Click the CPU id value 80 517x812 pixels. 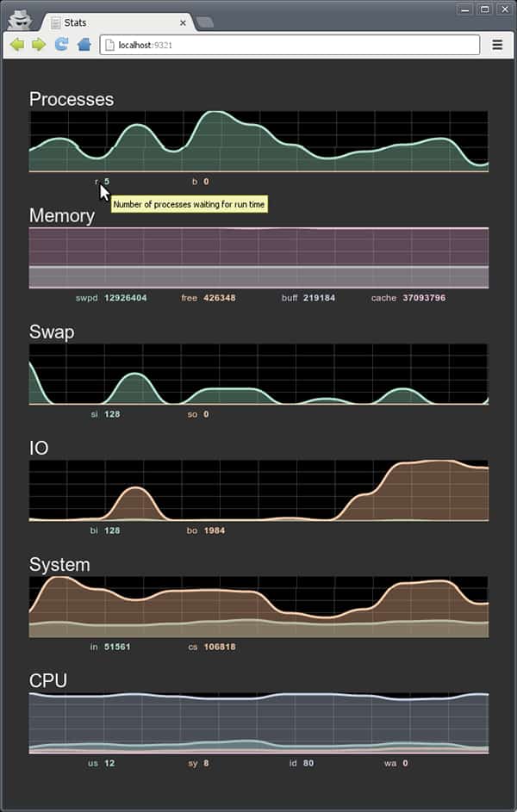coord(308,763)
